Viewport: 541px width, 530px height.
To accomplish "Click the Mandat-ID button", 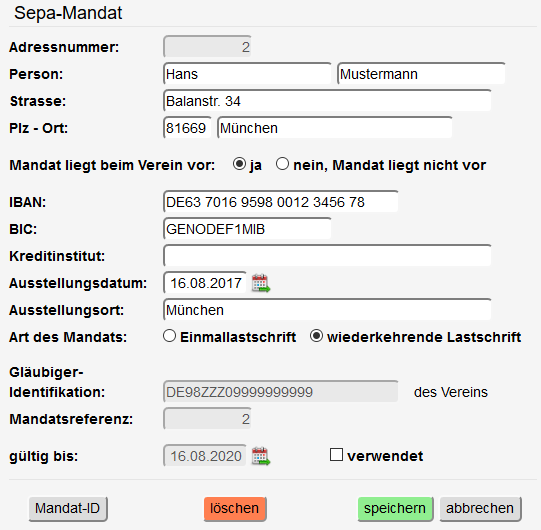I will [x=68, y=509].
